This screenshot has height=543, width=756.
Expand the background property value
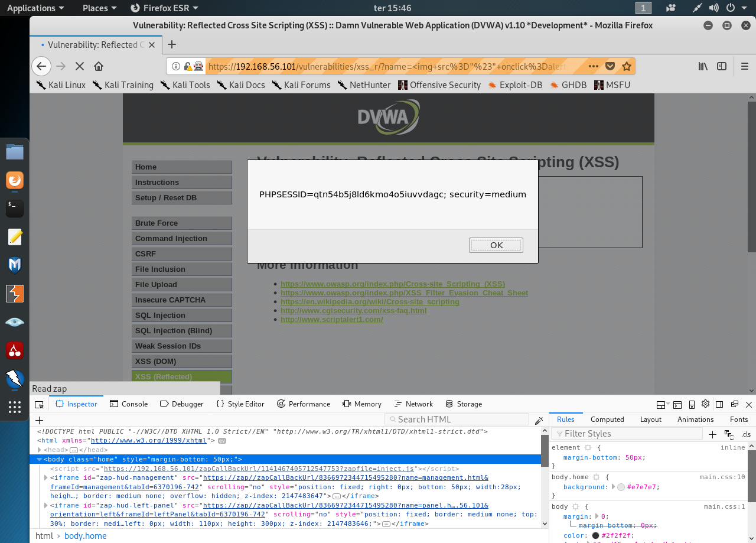coord(612,487)
